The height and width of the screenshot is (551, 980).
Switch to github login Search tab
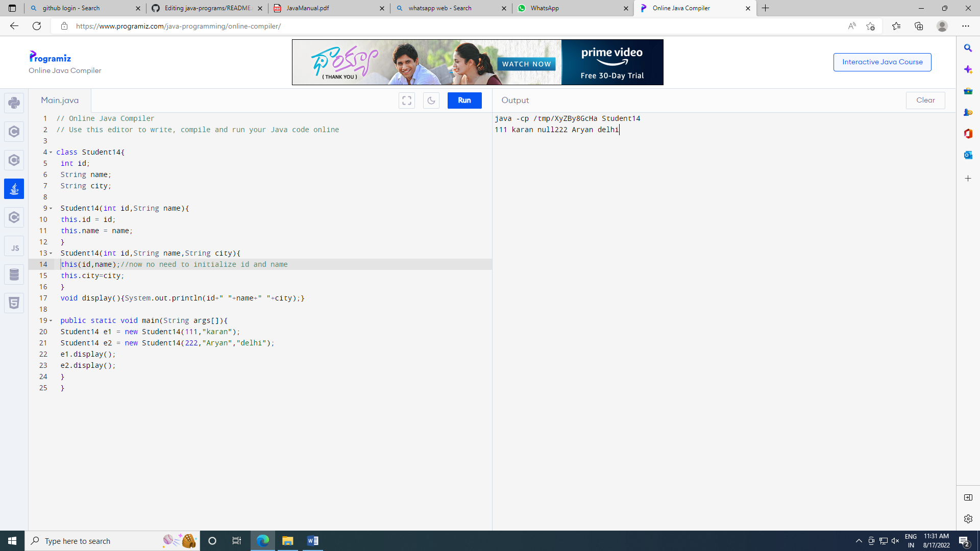click(x=84, y=8)
